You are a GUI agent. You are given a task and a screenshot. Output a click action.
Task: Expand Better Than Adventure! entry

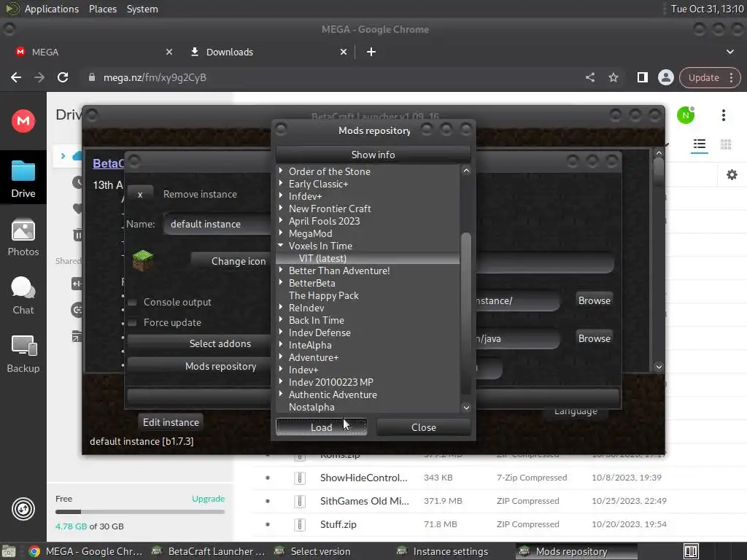click(x=281, y=270)
